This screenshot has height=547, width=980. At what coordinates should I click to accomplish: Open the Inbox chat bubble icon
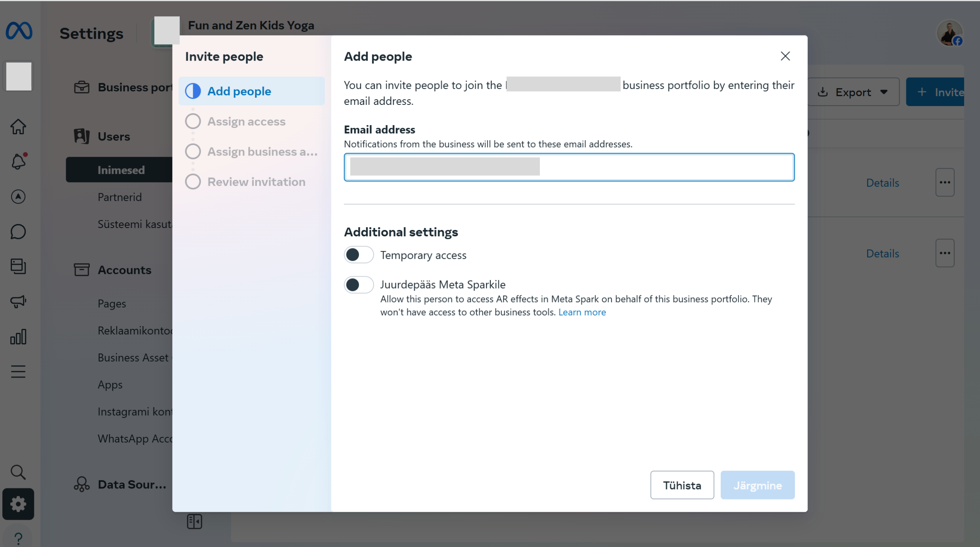click(18, 232)
